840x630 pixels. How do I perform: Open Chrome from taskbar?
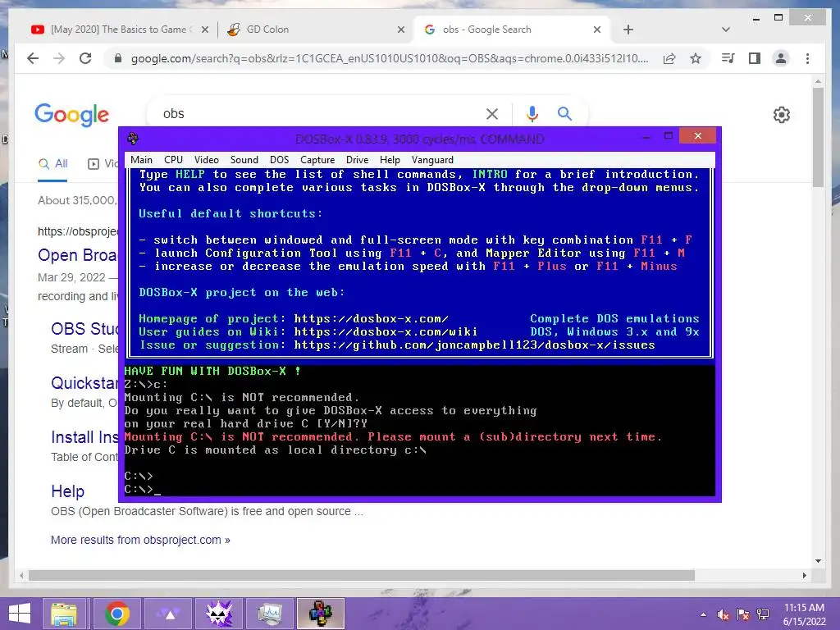116,614
